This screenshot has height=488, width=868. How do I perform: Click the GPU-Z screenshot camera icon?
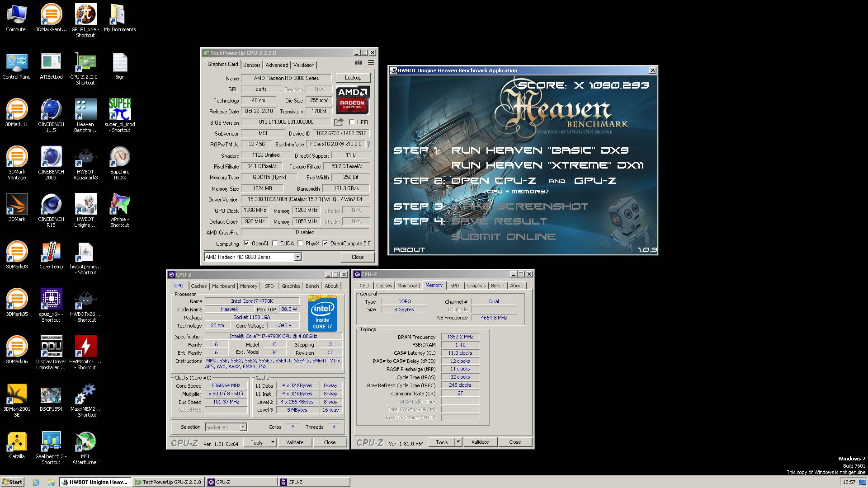pyautogui.click(x=358, y=63)
